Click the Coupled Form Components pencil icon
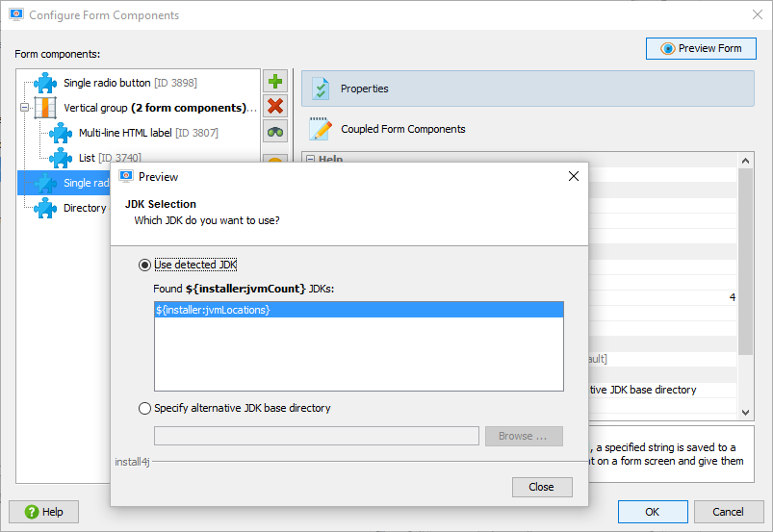The width and height of the screenshot is (773, 532). 321,129
